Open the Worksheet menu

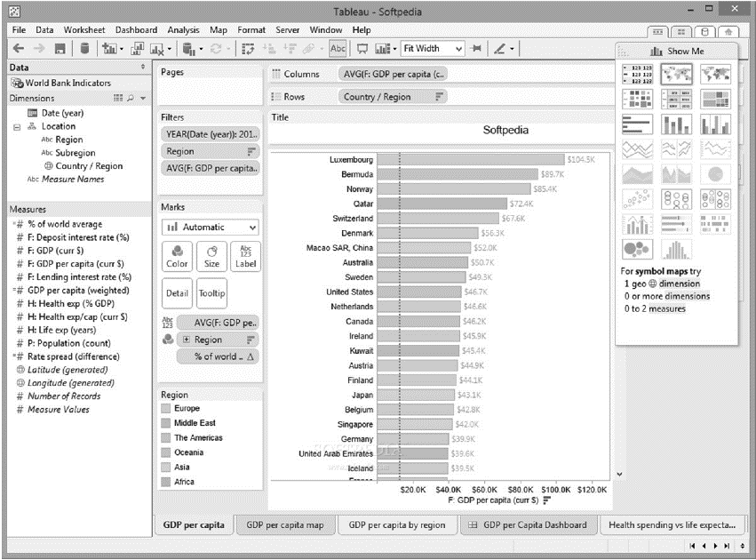click(x=84, y=30)
